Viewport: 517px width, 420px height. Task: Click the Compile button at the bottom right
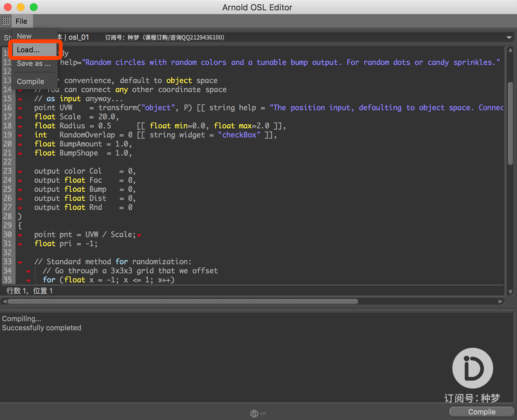[481, 412]
